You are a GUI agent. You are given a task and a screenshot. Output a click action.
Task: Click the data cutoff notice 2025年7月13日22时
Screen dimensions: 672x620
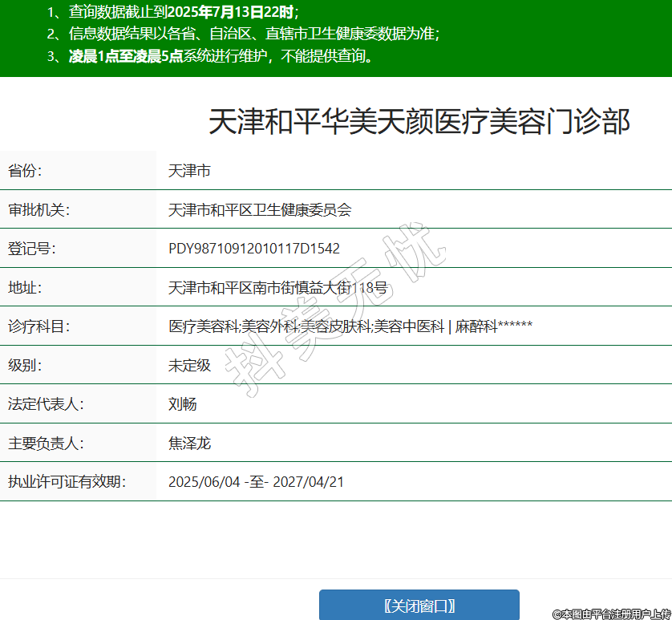pyautogui.click(x=231, y=12)
